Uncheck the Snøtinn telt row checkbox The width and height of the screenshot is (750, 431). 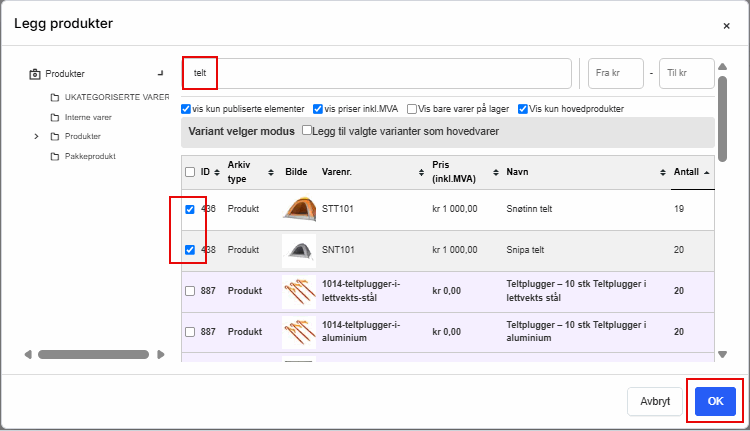[190, 210]
